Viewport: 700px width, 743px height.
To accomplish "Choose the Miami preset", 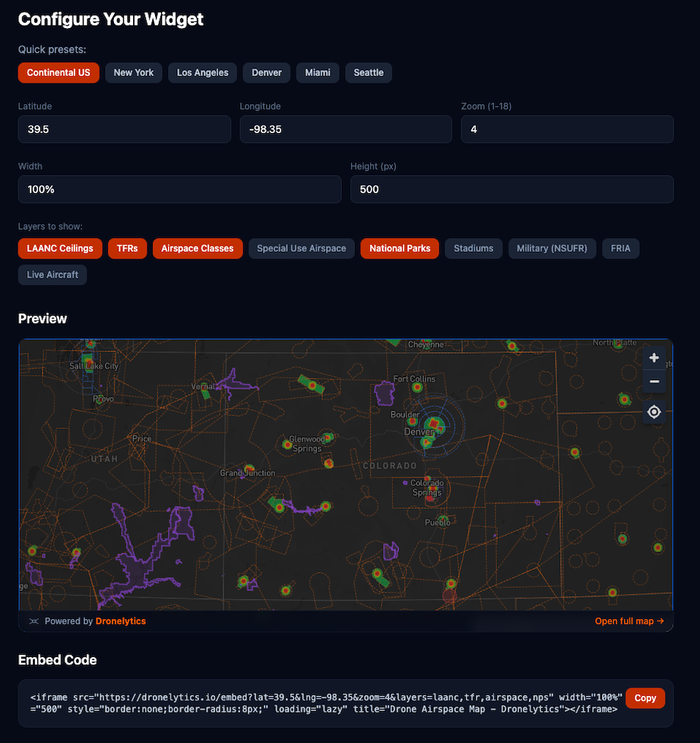I will [318, 72].
